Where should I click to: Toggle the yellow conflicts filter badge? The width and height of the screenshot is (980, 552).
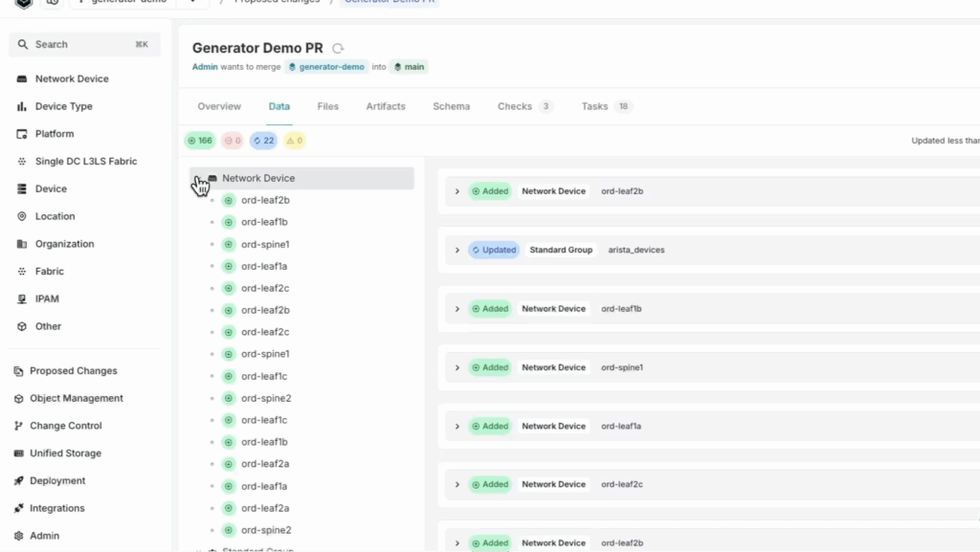click(x=295, y=141)
